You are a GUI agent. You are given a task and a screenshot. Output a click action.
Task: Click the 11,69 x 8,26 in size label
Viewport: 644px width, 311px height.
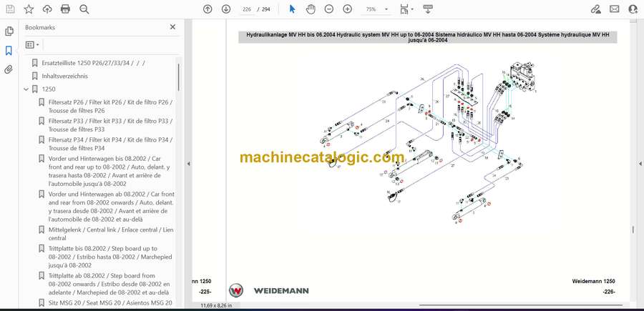216,305
